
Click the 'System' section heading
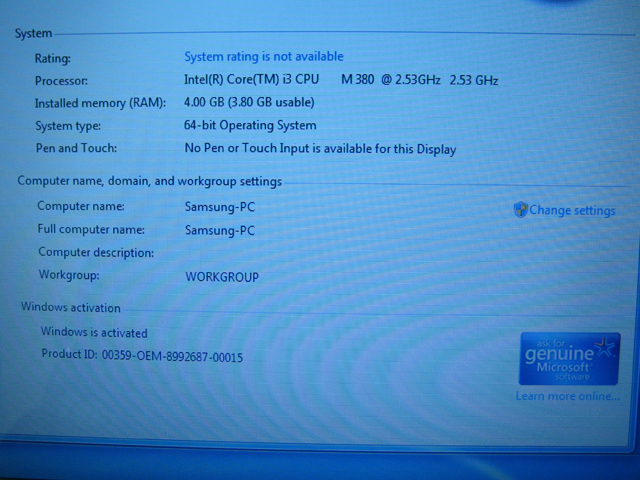click(33, 33)
